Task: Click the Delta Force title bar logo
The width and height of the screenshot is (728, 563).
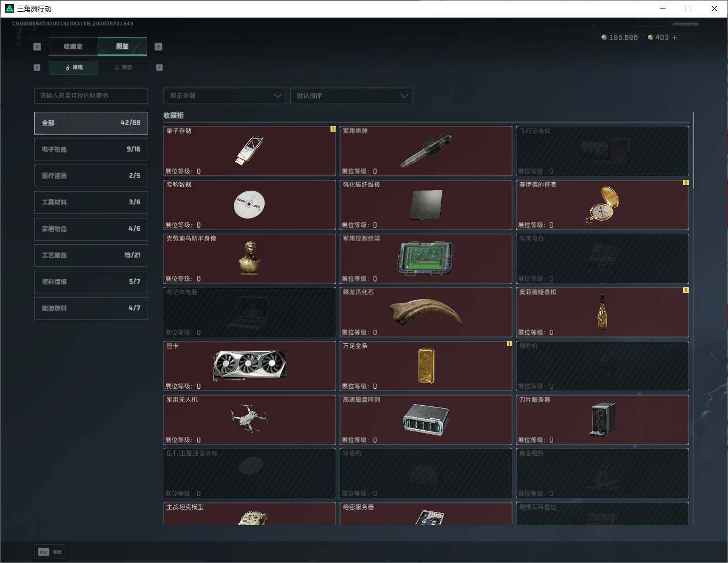Action: tap(9, 9)
